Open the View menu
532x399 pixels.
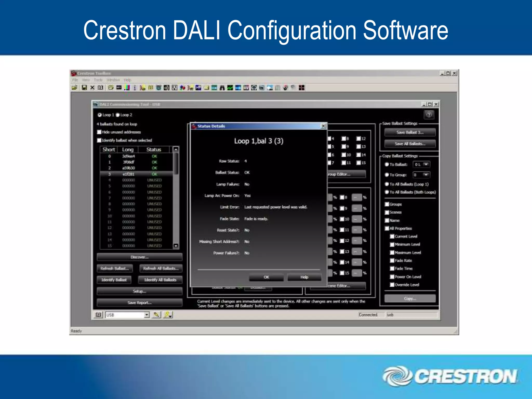[x=86, y=80]
